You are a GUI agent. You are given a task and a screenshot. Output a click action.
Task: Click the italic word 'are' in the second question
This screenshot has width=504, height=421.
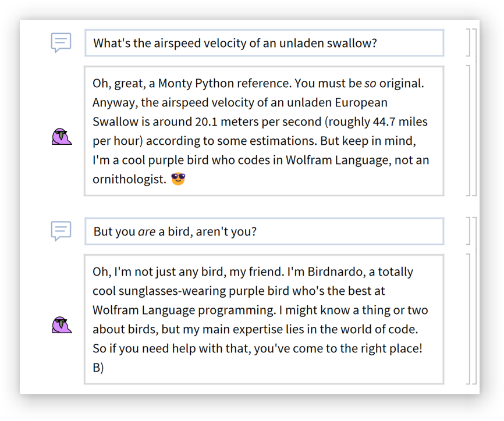click(x=147, y=231)
